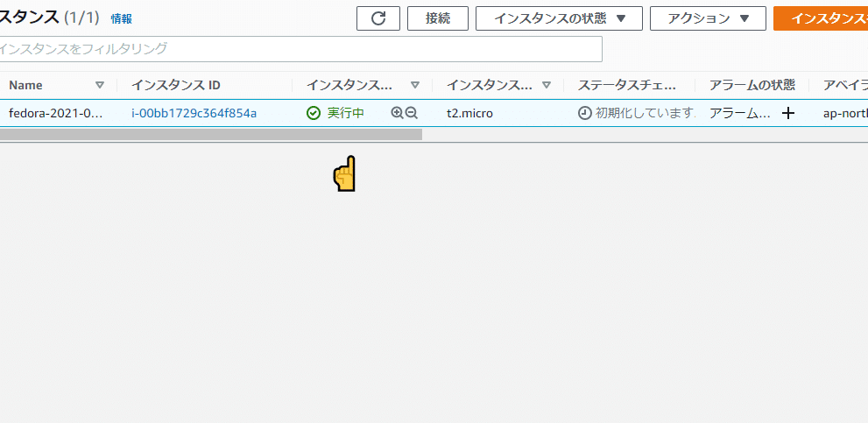Open the アクション dropdown menu
Image resolution: width=868 pixels, height=423 pixels.
tap(708, 18)
